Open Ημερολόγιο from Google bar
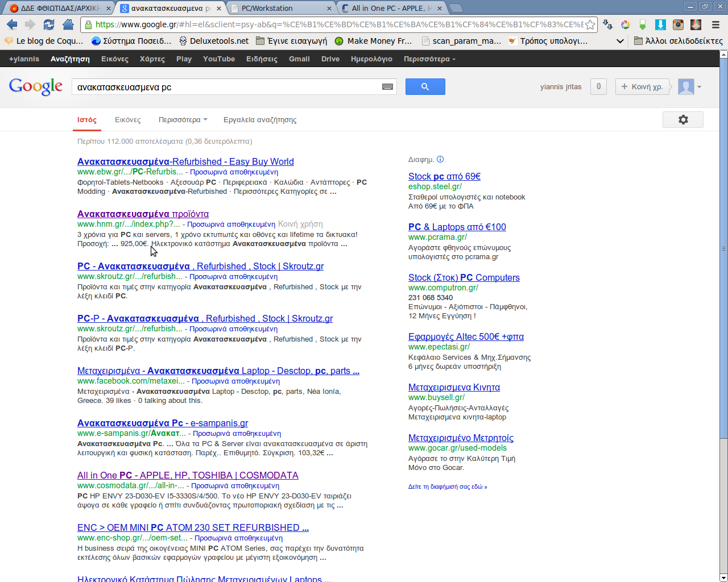The image size is (728, 582). click(x=371, y=59)
